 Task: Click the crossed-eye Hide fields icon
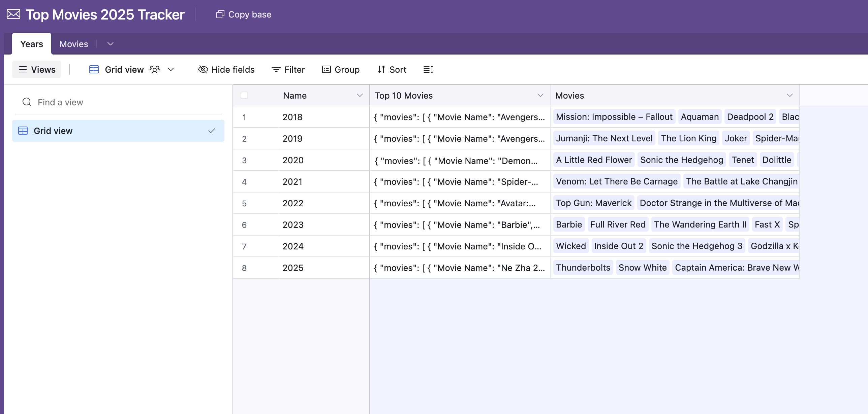[x=203, y=69]
